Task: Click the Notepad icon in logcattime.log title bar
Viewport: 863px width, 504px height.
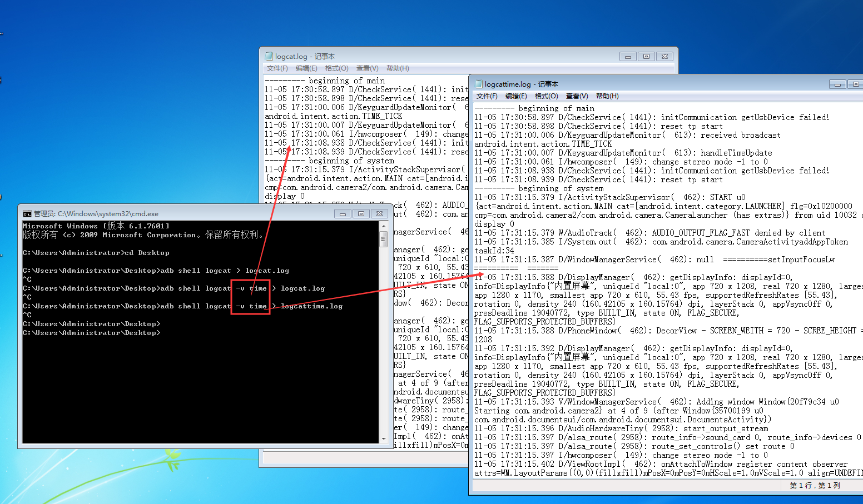Action: 478,84
